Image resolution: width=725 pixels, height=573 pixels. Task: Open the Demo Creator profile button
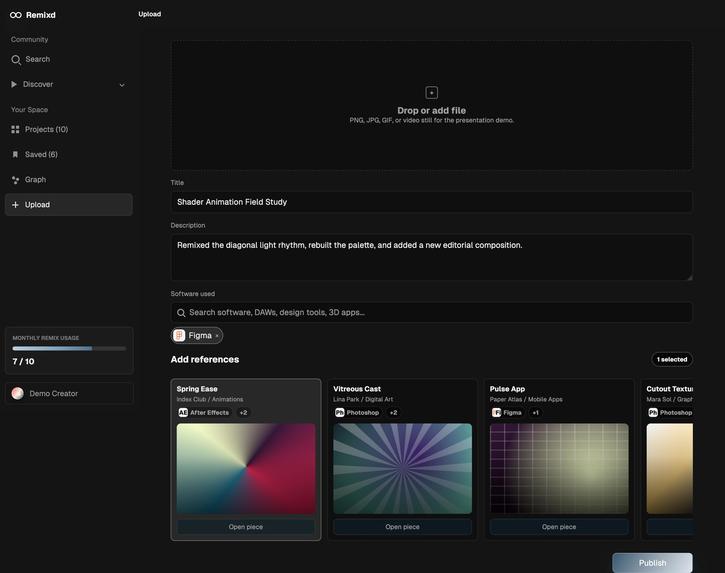pyautogui.click(x=69, y=394)
